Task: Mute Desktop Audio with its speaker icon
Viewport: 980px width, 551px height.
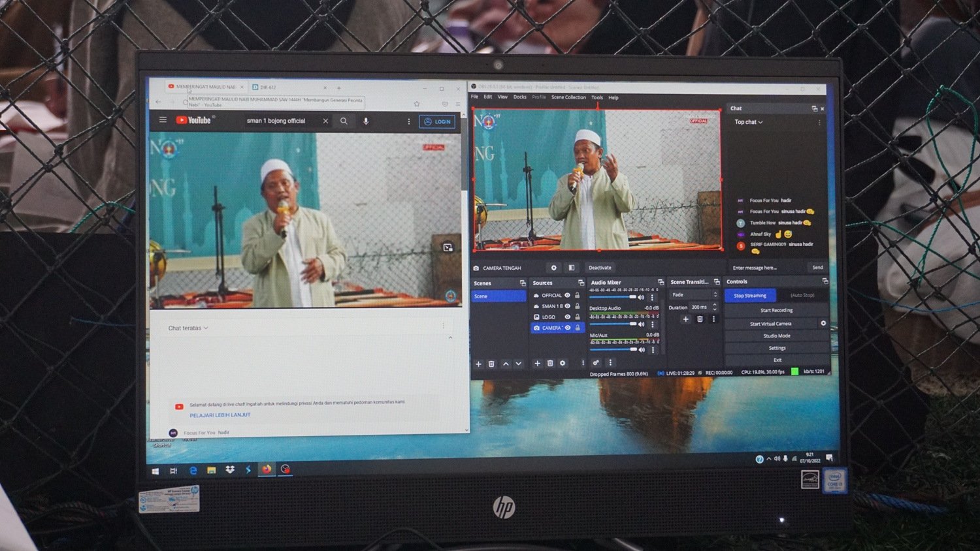Action: tap(642, 324)
